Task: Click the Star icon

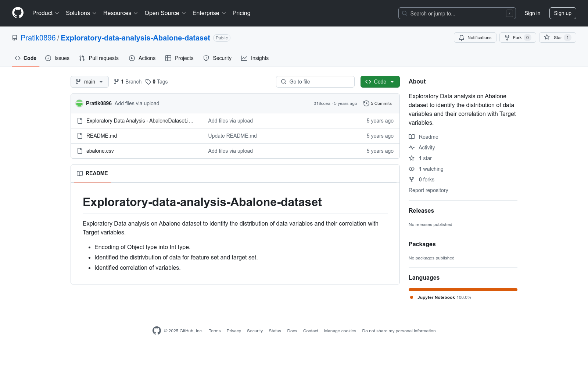Action: click(547, 38)
